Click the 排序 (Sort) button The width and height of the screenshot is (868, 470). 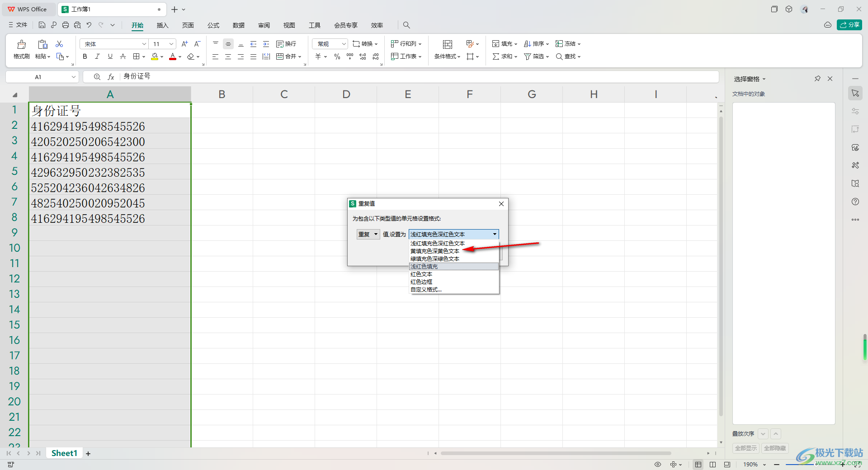[x=536, y=44]
